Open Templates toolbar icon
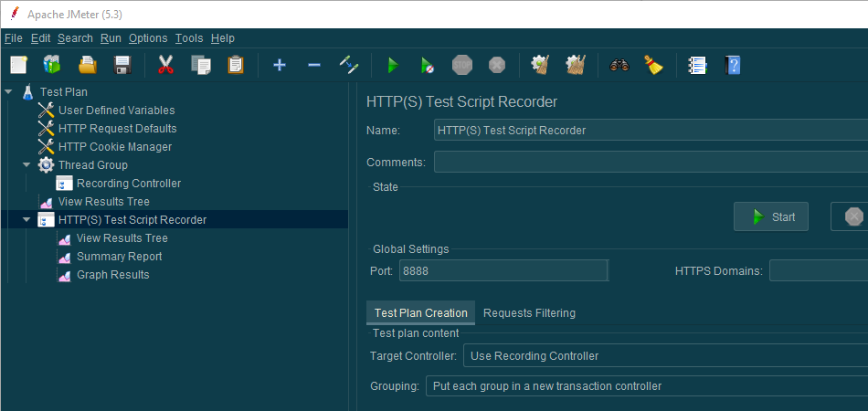868x411 pixels. point(52,65)
